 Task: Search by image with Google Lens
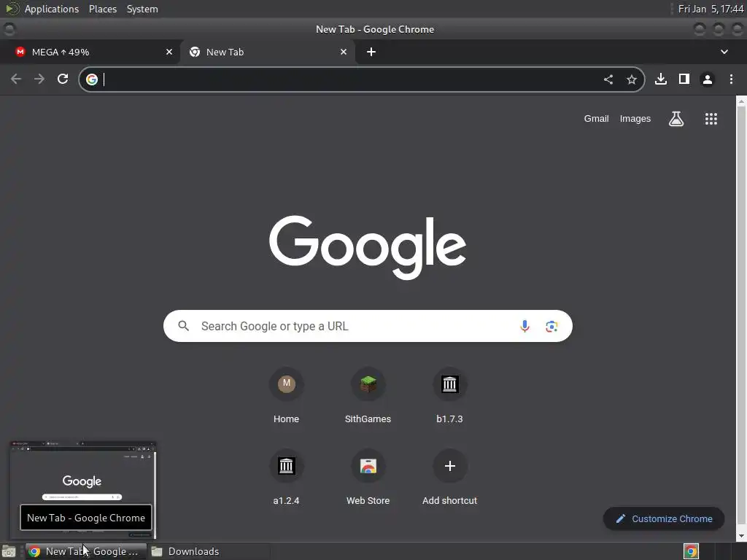[551, 326]
